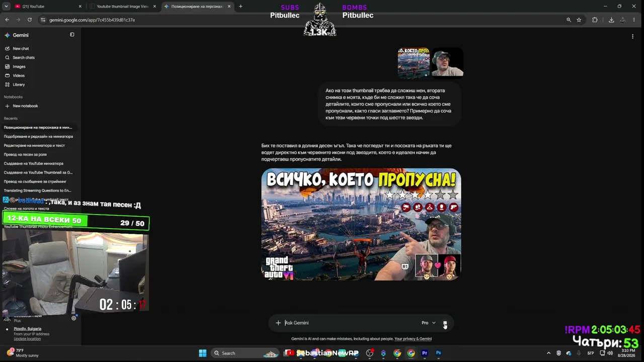Click the Plovdiv, Bulgaria location
Screen dimensions: 644x362
[28, 329]
